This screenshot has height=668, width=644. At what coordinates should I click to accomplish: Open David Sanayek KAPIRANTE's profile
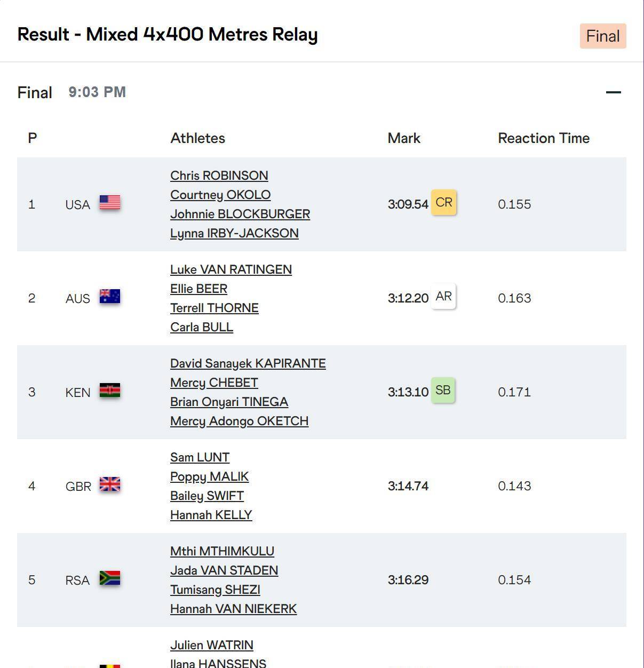248,363
